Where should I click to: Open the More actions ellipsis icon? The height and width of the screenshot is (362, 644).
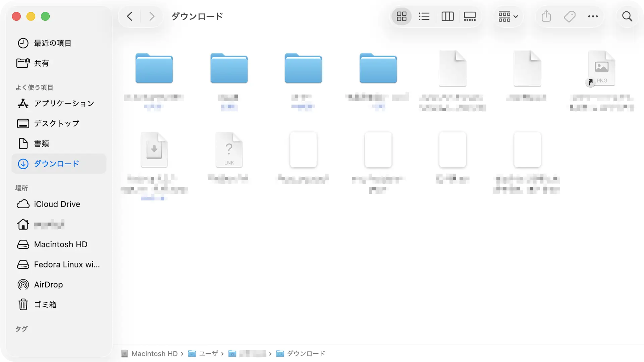point(593,16)
